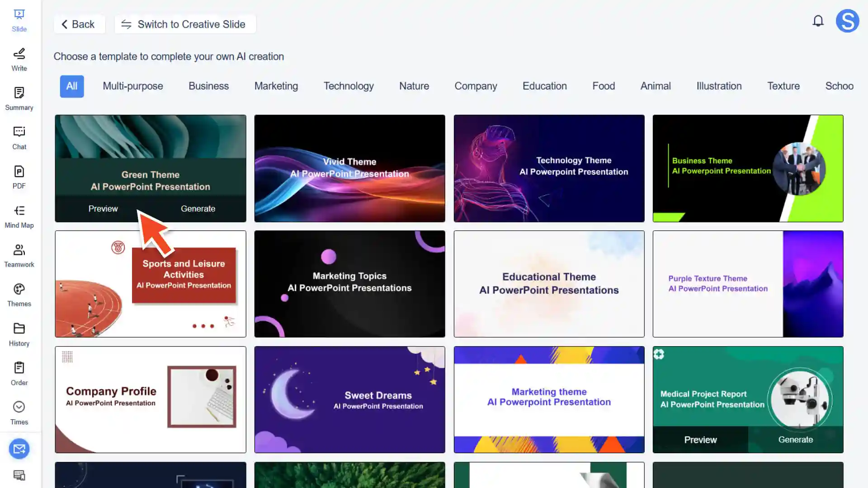Open the Order section in sidebar
Image resolution: width=868 pixels, height=488 pixels.
[x=19, y=375]
